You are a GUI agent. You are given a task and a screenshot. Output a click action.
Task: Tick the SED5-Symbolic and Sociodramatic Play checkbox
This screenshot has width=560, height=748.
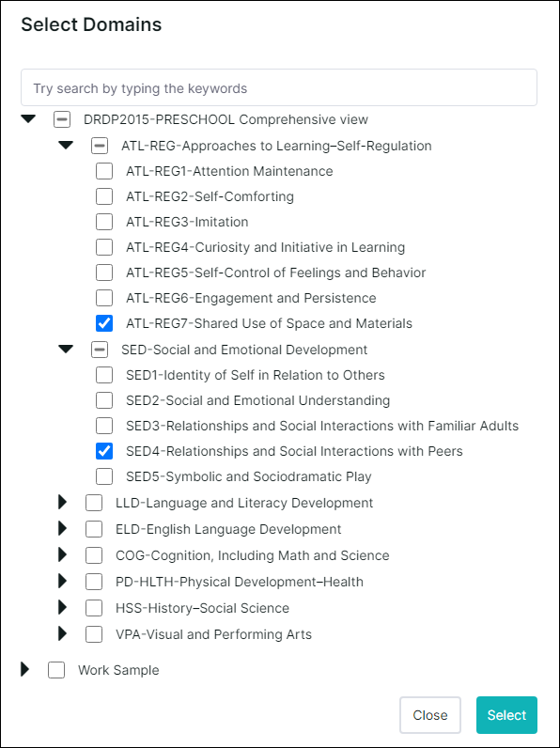104,476
